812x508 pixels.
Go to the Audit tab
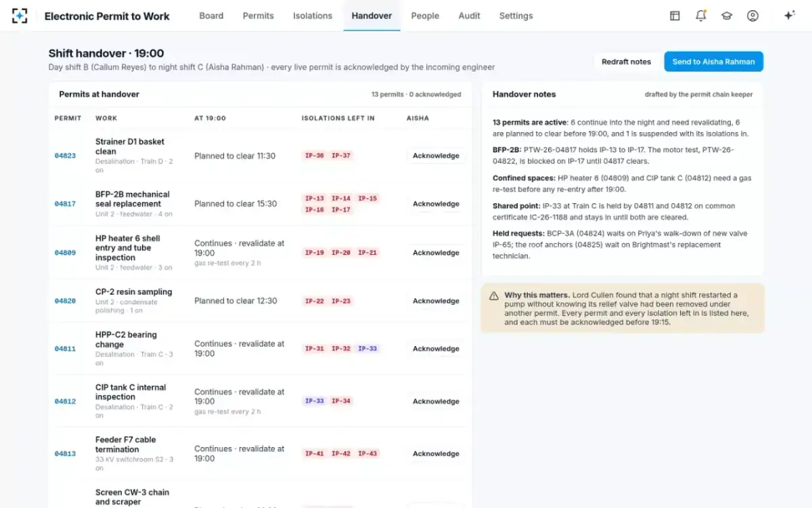(469, 16)
